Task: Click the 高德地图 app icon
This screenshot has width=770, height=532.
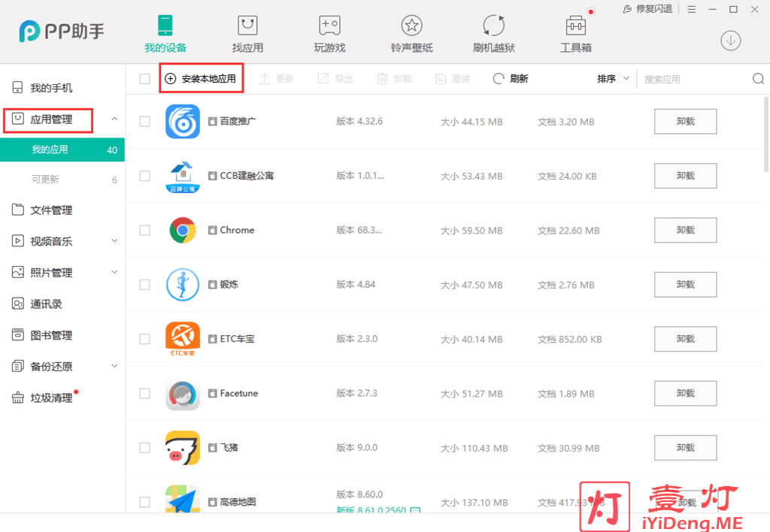Action: (x=183, y=499)
